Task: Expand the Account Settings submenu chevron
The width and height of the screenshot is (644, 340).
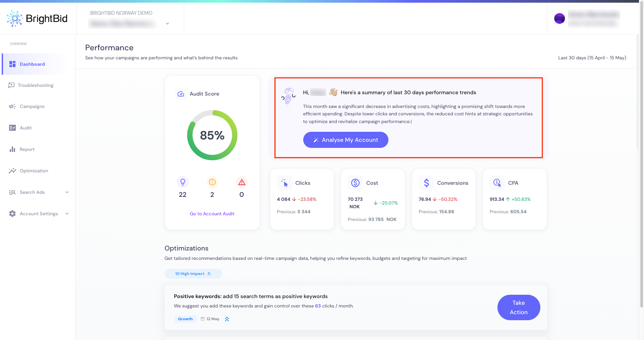Action: point(67,214)
